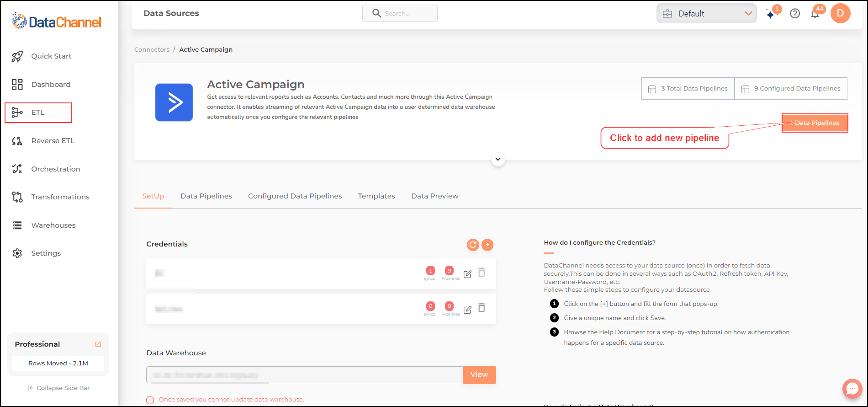This screenshot has height=407, width=868.
Task: Click the sparkle AI assistant icon
Action: 771,14
